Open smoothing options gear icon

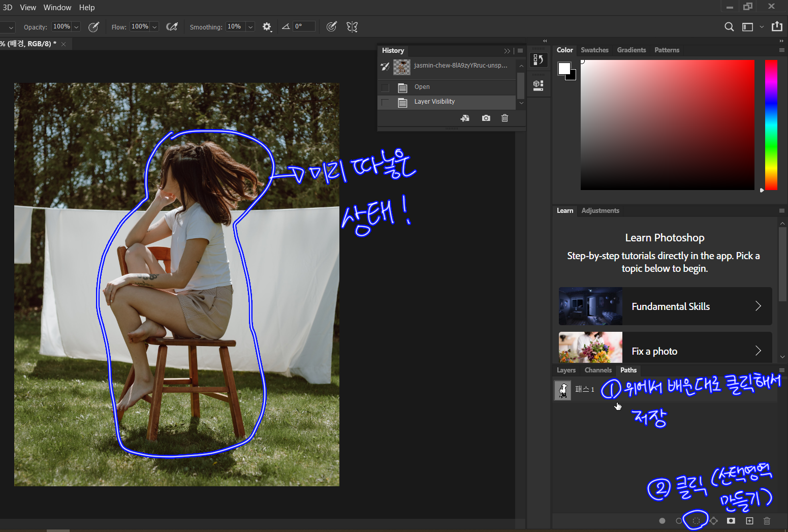[267, 27]
